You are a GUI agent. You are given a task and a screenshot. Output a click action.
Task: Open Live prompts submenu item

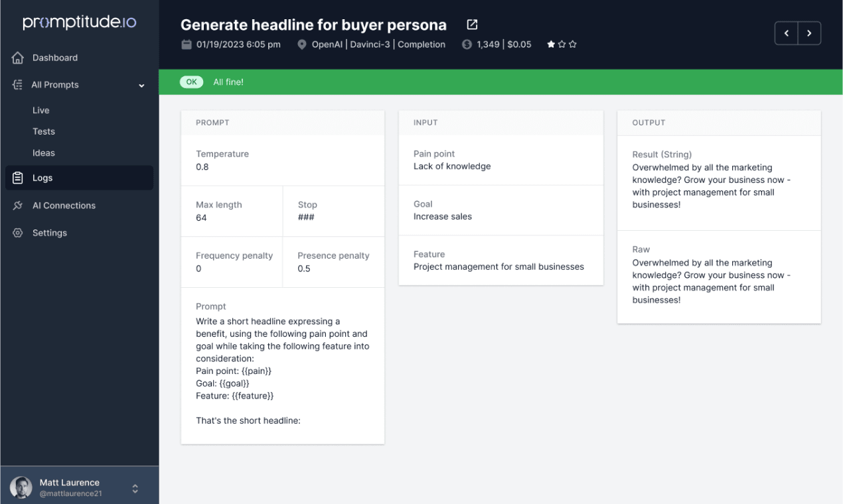(41, 110)
